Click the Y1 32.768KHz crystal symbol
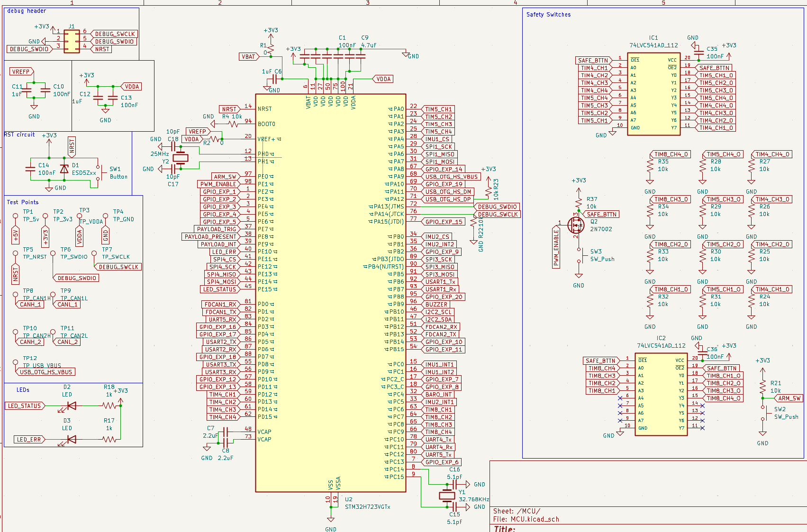This screenshot has height=532, width=807. click(447, 496)
